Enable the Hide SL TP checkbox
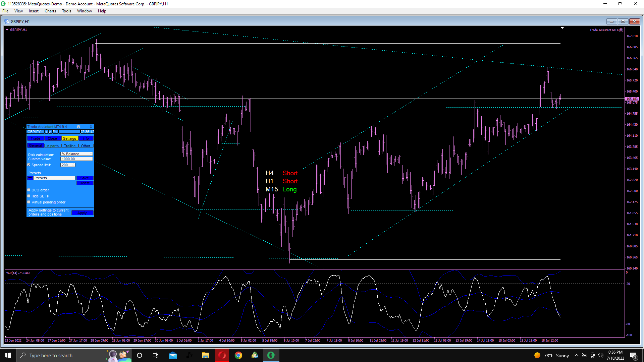644x362 pixels. [29, 196]
